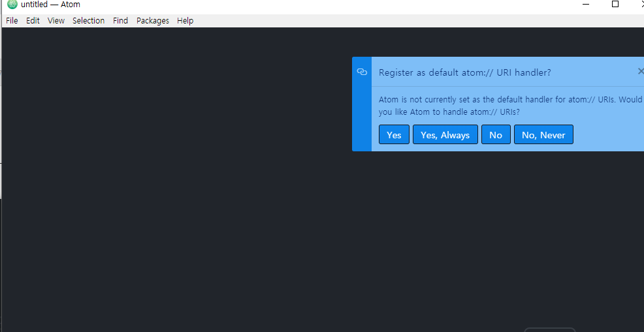The width and height of the screenshot is (644, 332).
Task: Minimize the Atom window
Action: pos(586,4)
